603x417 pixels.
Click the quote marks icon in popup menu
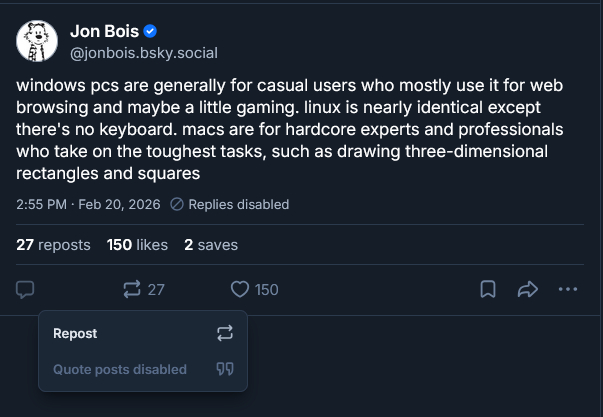(x=224, y=369)
